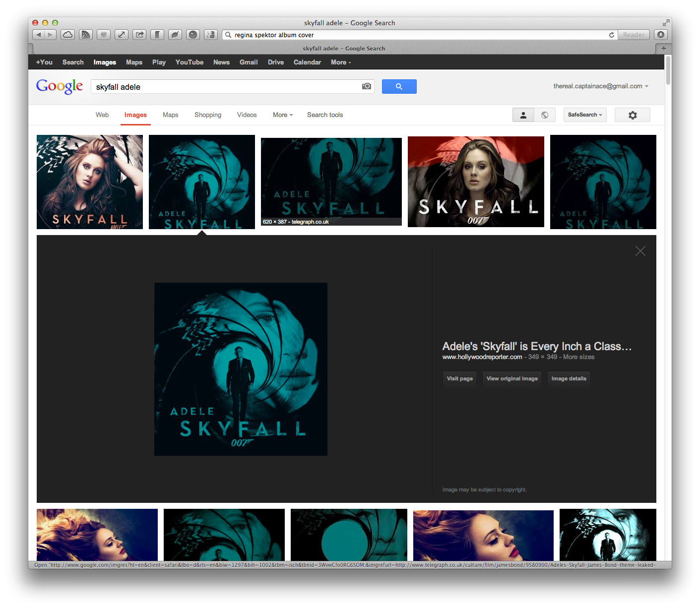Open News in the Google bar
The image size is (700, 608).
click(x=221, y=62)
